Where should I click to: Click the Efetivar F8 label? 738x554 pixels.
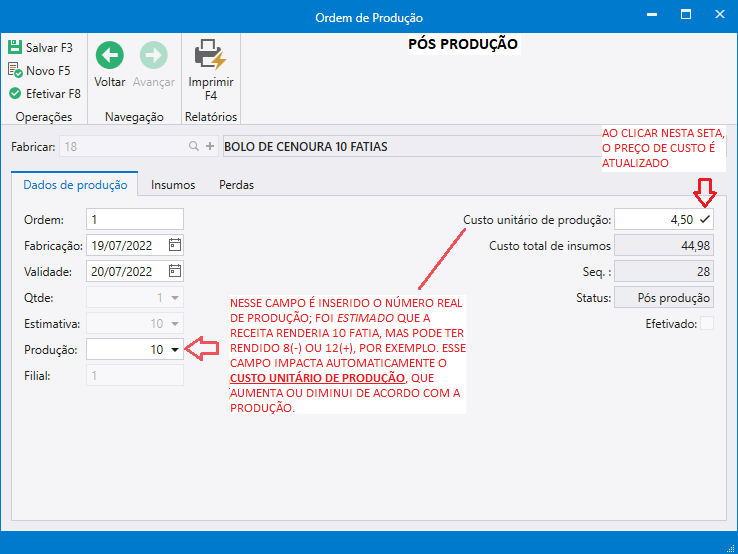(53, 94)
